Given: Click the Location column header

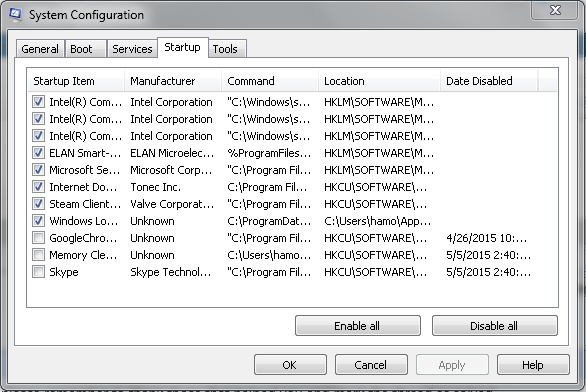Looking at the screenshot, I should tap(379, 81).
